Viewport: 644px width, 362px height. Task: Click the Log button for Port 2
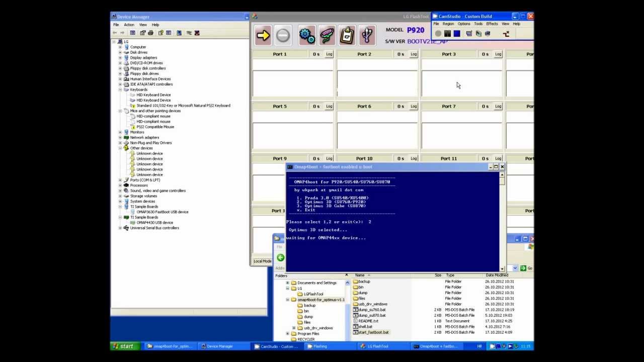414,54
